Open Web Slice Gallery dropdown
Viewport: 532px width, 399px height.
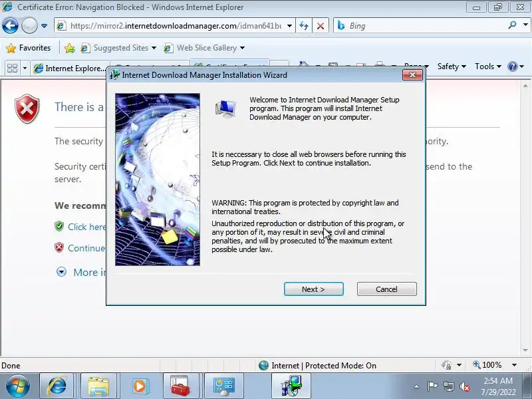204,48
